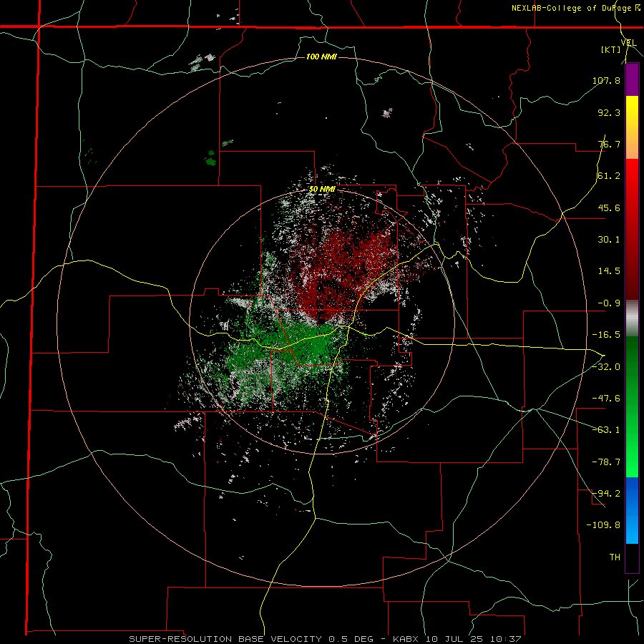Viewport: 644px width, 644px height.
Task: Click the 76.7 velocity scale value
Action: click(x=609, y=144)
